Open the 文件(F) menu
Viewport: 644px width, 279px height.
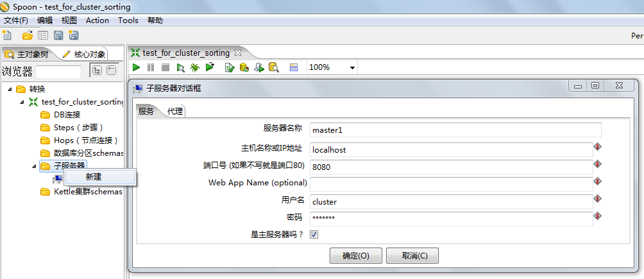16,21
